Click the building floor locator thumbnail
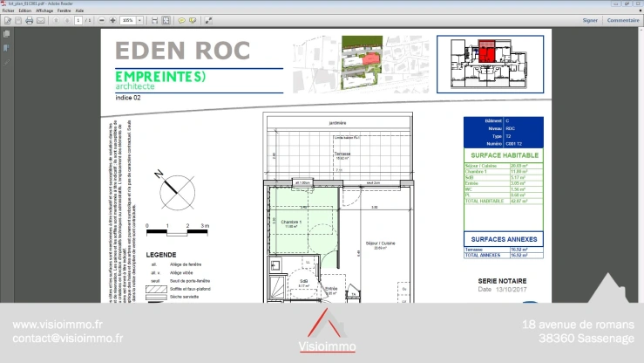The image size is (644, 363). point(490,64)
